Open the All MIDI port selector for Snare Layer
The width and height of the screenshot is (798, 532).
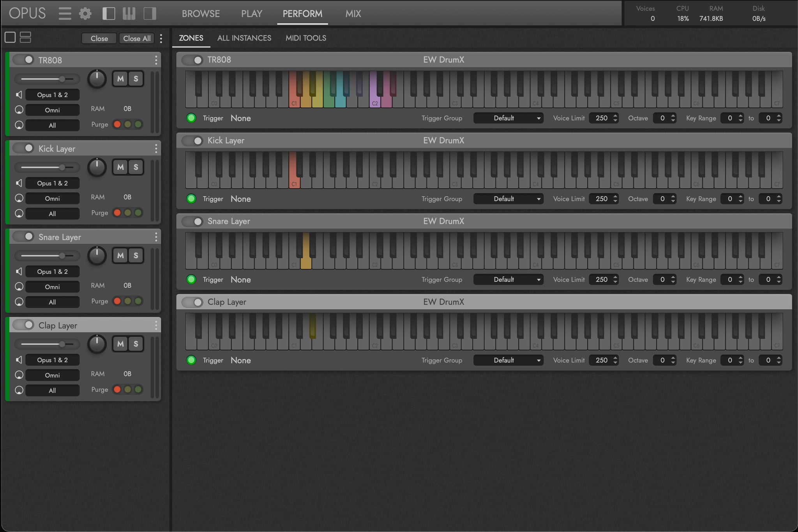(53, 302)
